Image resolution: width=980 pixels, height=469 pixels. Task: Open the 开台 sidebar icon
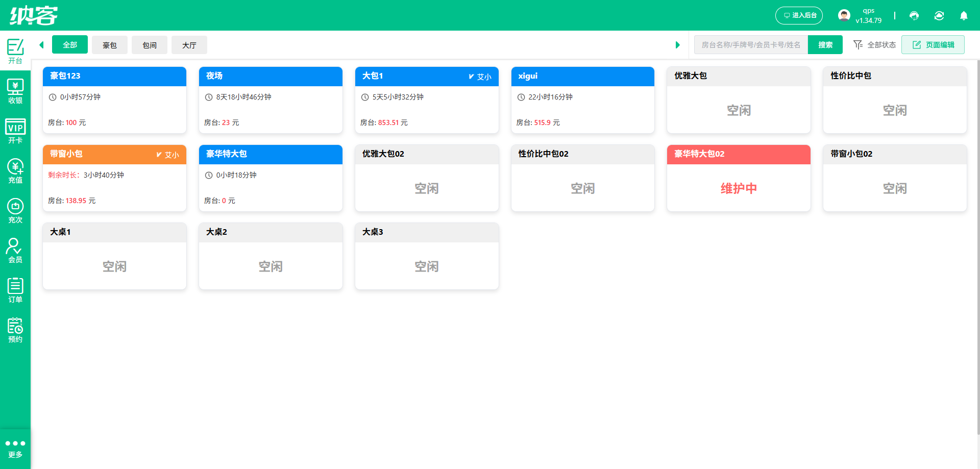[15, 51]
